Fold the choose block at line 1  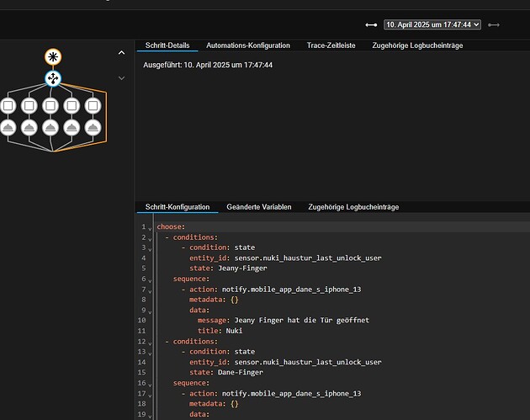click(150, 229)
